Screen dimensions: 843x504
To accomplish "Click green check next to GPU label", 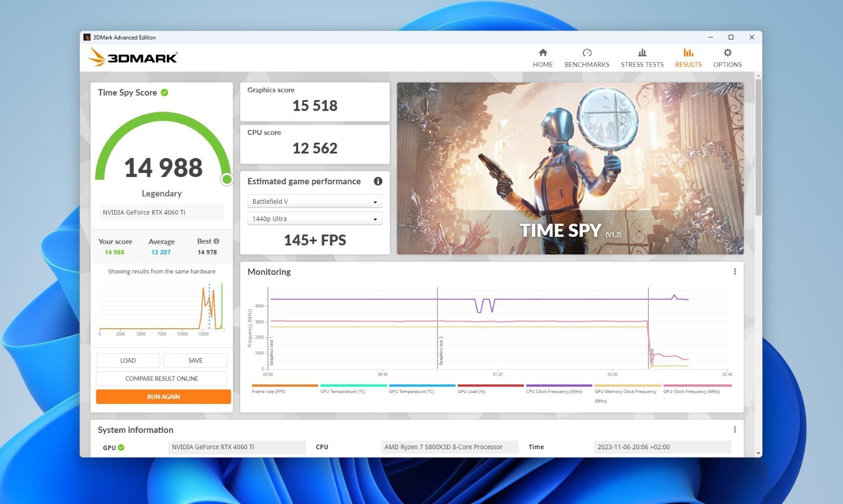I will (x=121, y=448).
